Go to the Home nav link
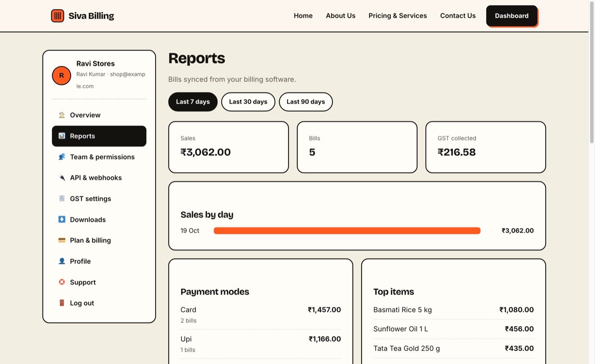The width and height of the screenshot is (595, 364). (x=303, y=16)
